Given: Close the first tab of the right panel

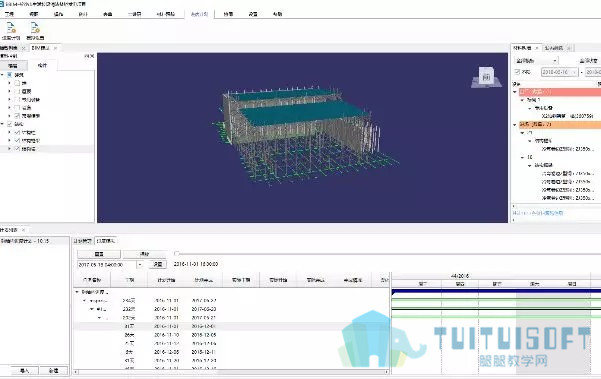Looking at the screenshot, I should (537, 48).
